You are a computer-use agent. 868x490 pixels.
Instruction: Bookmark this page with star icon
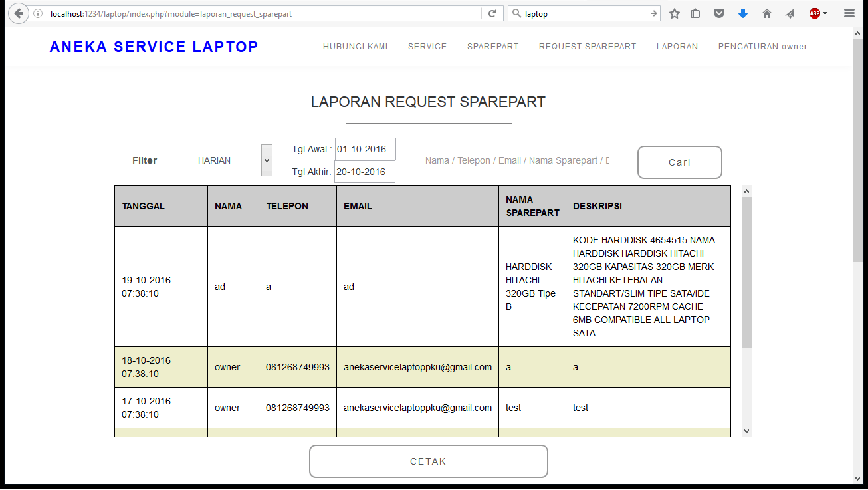tap(675, 13)
